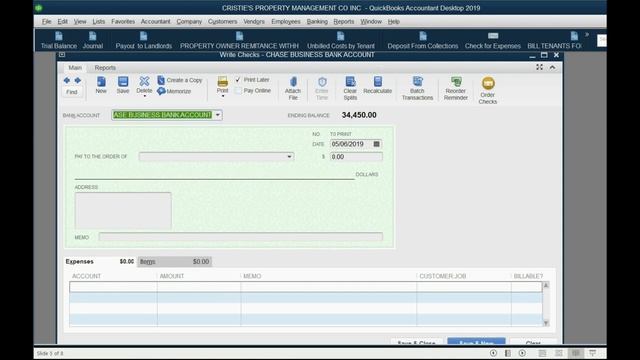
Task: Select the Main tab
Action: [75, 68]
